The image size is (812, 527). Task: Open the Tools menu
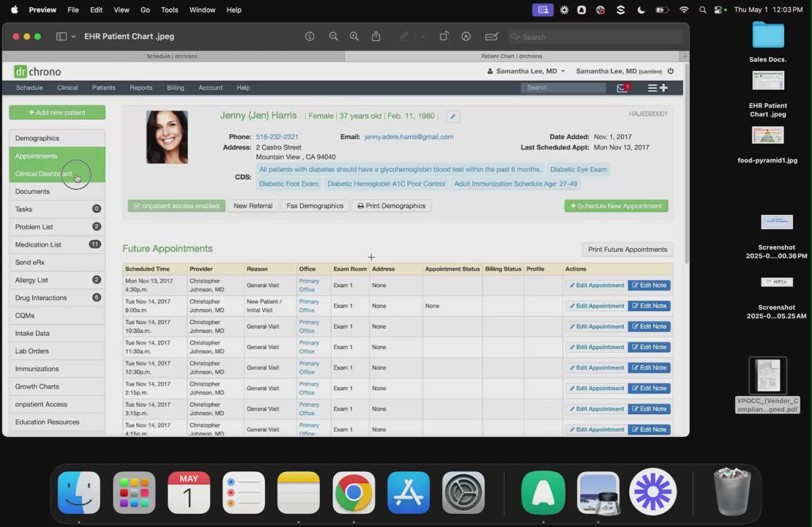[169, 10]
